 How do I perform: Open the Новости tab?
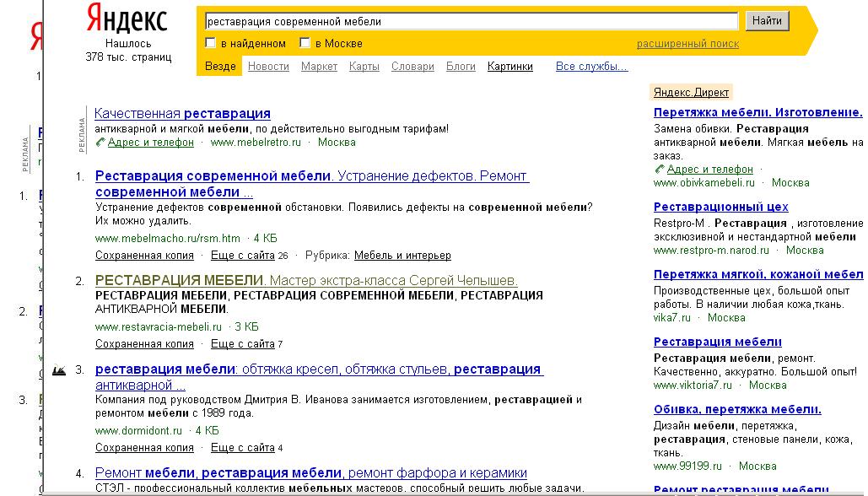click(267, 65)
